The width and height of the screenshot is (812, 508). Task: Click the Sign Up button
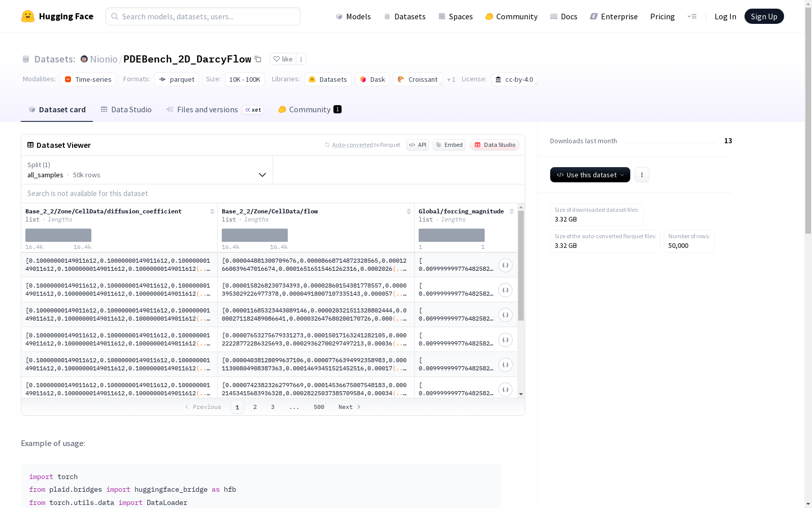764,16
